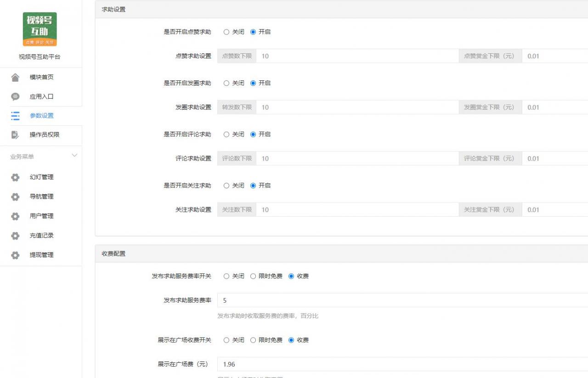The height and width of the screenshot is (378, 588).
Task: Click the gear icon beside 导航管理
Action: [x=15, y=196]
